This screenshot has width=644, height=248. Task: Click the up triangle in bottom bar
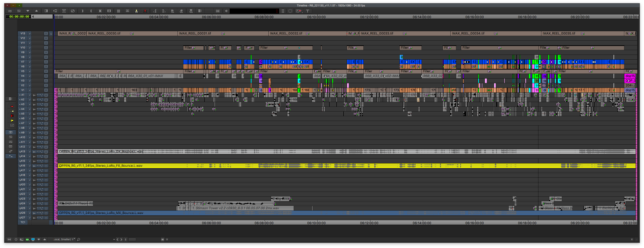(x=45, y=240)
